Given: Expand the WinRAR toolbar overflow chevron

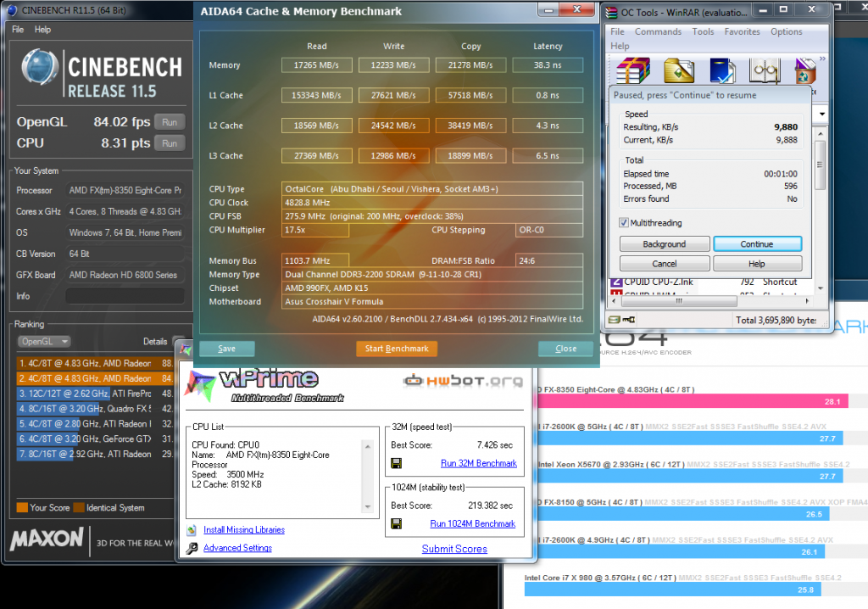Looking at the screenshot, I should (x=822, y=59).
